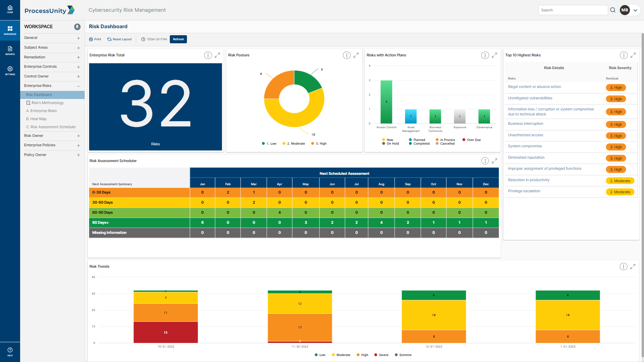This screenshot has width=644, height=362.
Task: Click the red Severe segment for 10/31/2022
Action: coord(165,332)
